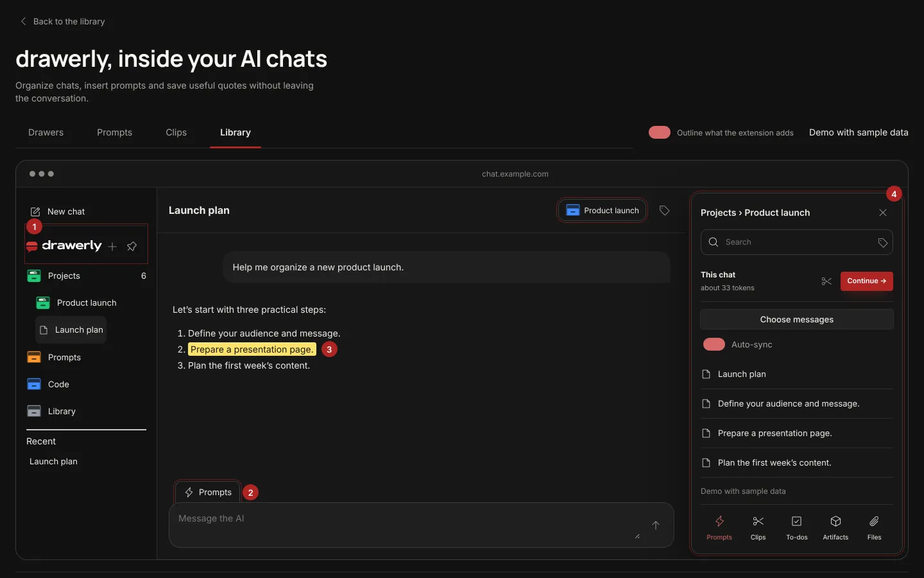924x578 pixels.
Task: Click the plus icon beside drawerly logo
Action: click(x=112, y=247)
